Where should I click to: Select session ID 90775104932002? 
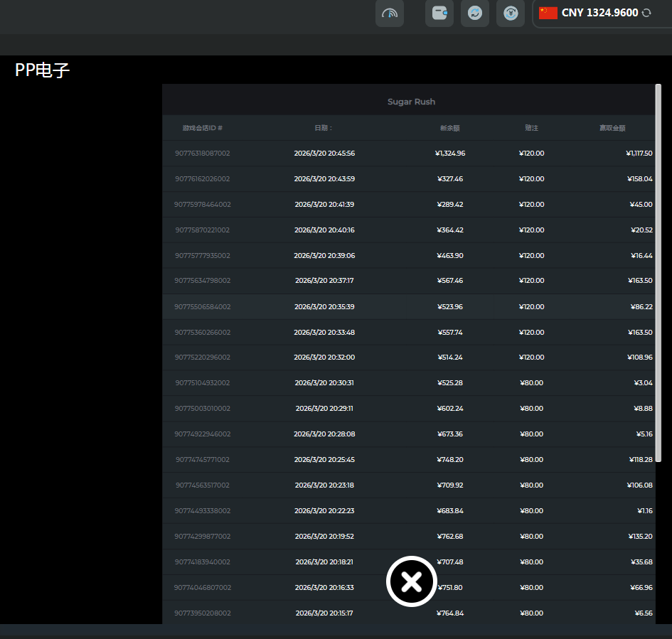[x=203, y=383]
